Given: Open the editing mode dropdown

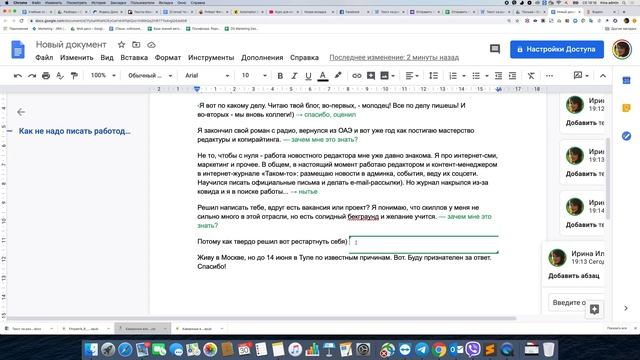Looking at the screenshot, I should tap(581, 76).
